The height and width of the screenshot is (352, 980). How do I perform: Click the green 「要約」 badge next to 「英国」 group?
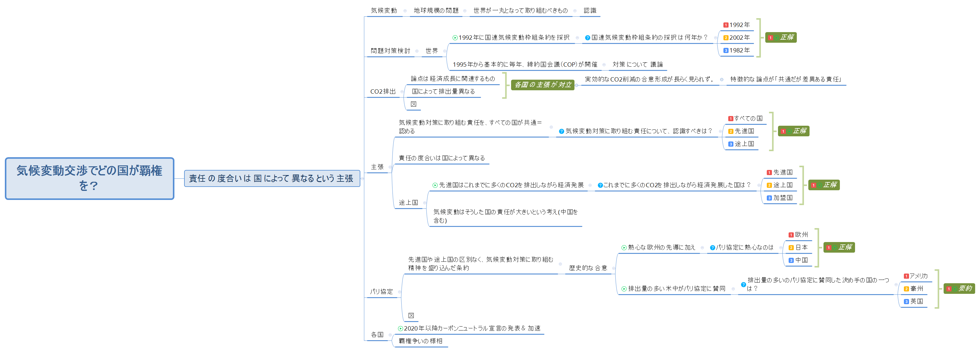(959, 288)
